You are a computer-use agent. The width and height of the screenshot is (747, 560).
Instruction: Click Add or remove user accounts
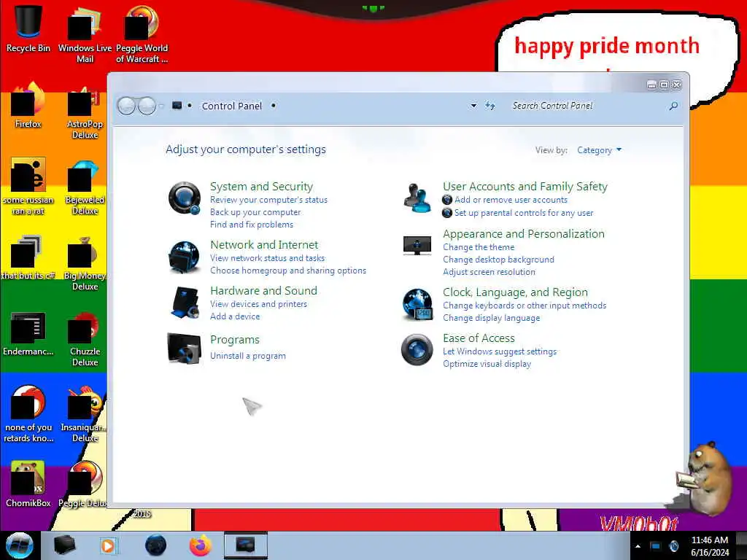pos(511,200)
